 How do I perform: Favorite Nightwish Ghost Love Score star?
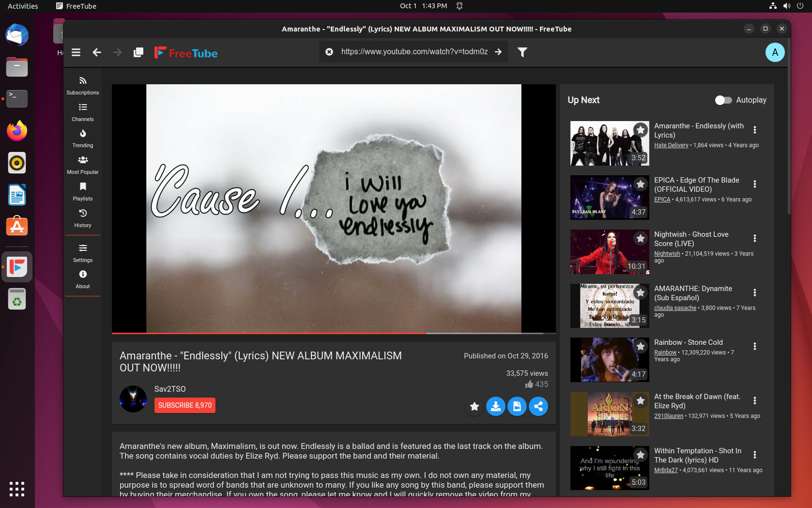click(641, 238)
